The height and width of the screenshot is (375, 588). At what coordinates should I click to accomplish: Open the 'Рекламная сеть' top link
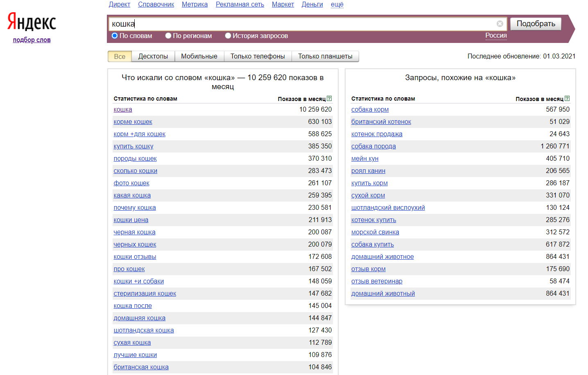pyautogui.click(x=240, y=4)
